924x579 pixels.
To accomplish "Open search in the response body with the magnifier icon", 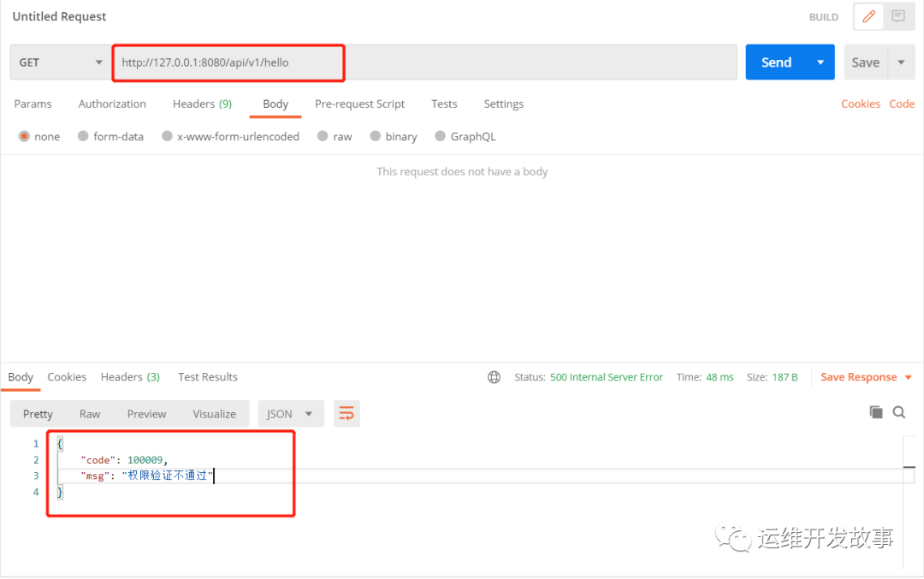I will click(898, 412).
